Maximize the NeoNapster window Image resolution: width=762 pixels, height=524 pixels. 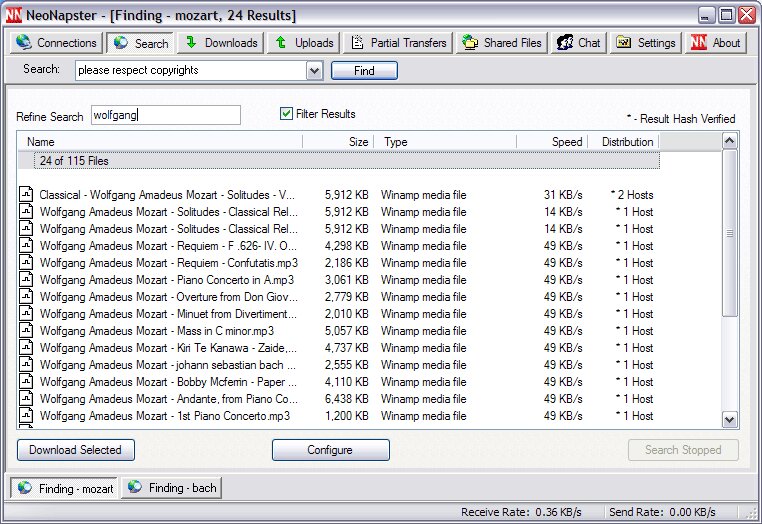pos(727,15)
